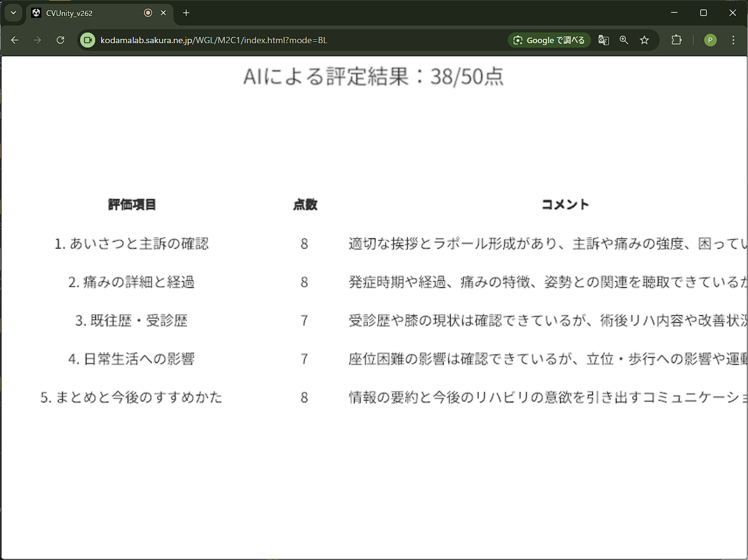The width and height of the screenshot is (748, 560).
Task: Click the browser back arrow
Action: pos(15,40)
